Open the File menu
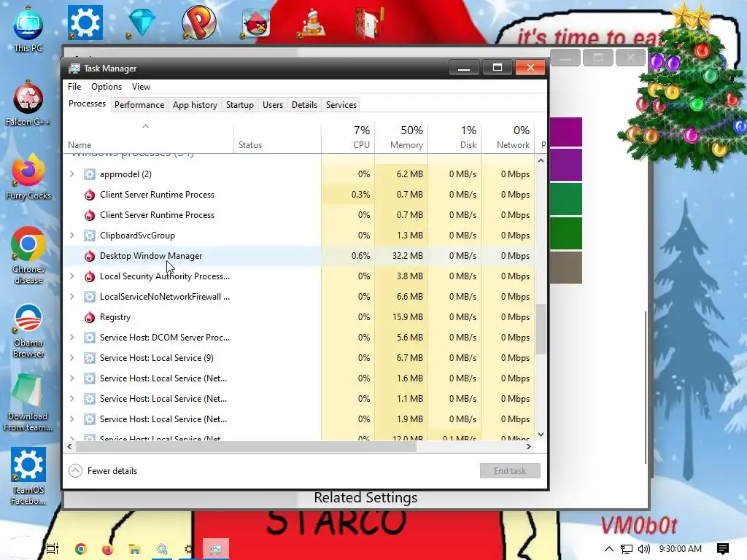The width and height of the screenshot is (747, 560). click(74, 87)
